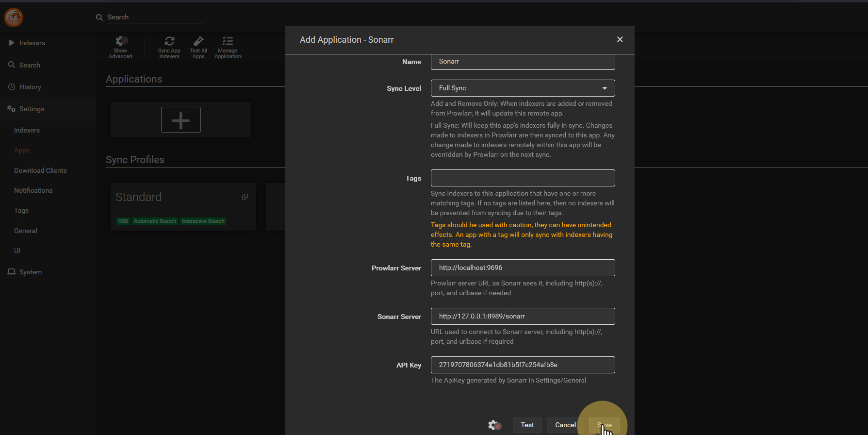
Task: Click the search magnifier icon in header
Action: coord(99,17)
